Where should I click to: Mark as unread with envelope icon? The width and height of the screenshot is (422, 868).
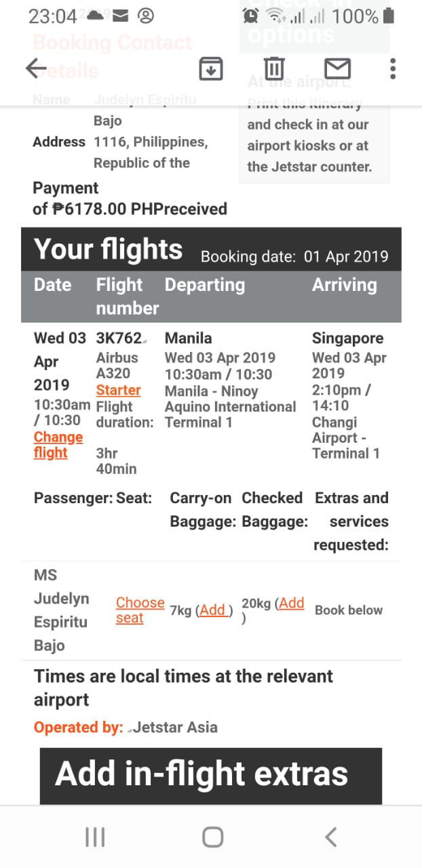click(337, 68)
